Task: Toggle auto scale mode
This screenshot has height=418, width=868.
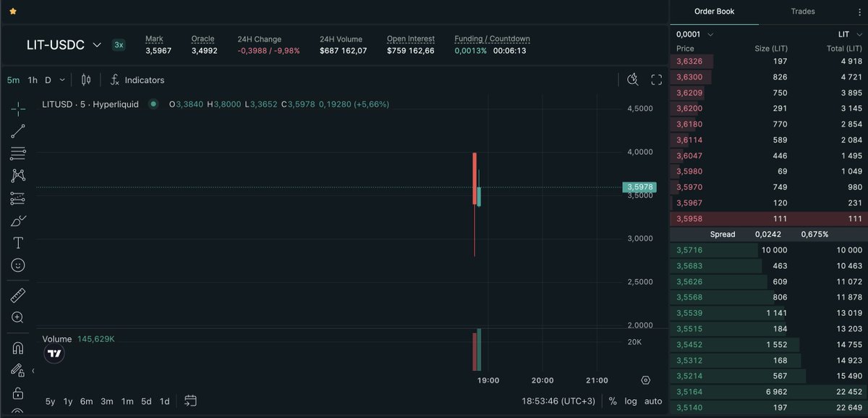Action: pyautogui.click(x=652, y=401)
